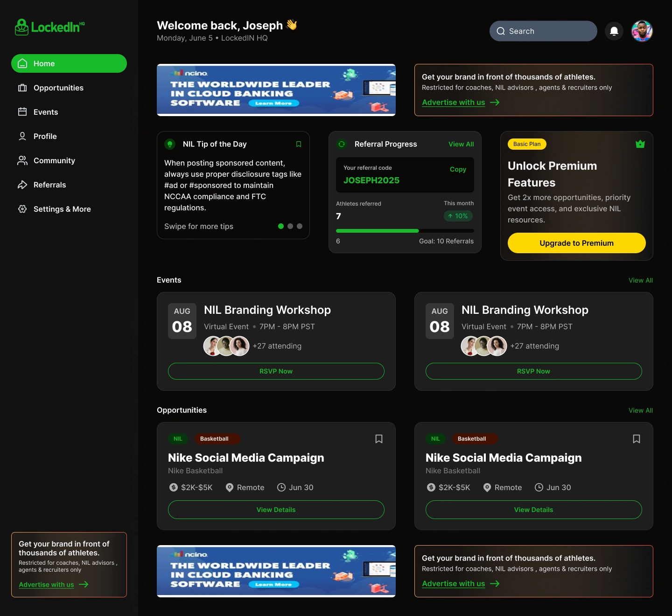Click the NIL tag on right Nike card
Screen dimensions: 672x616
point(435,439)
